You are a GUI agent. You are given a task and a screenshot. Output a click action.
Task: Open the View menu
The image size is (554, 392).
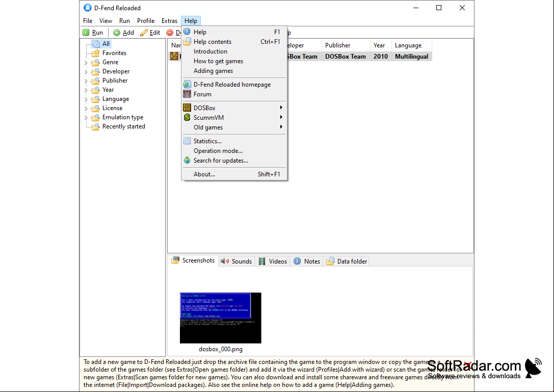click(105, 21)
